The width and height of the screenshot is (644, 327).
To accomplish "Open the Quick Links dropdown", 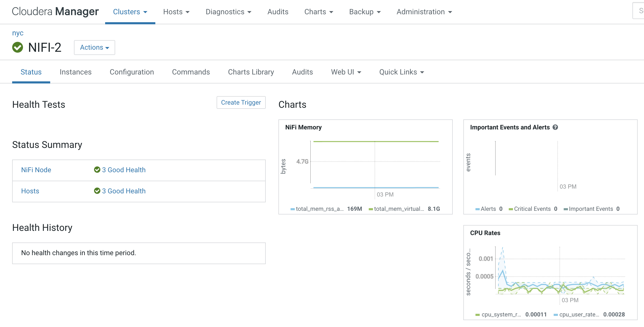I will click(x=401, y=72).
